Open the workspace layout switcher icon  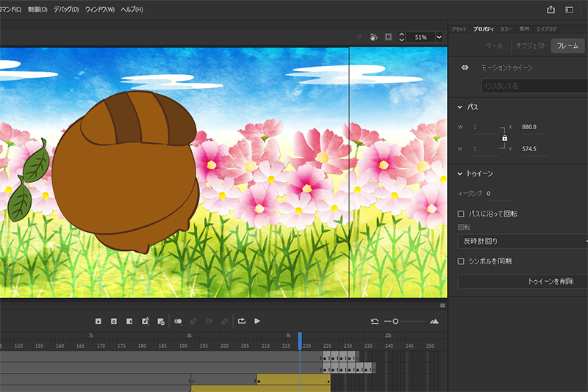coord(569,10)
